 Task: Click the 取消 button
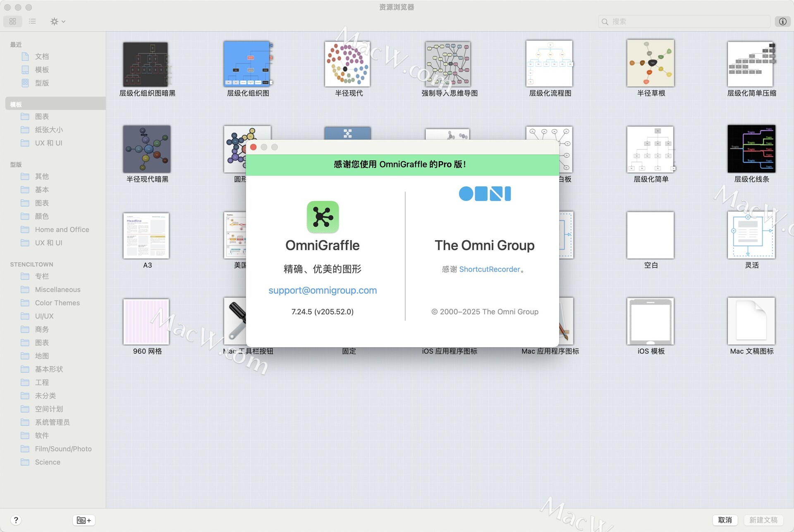coord(725,520)
